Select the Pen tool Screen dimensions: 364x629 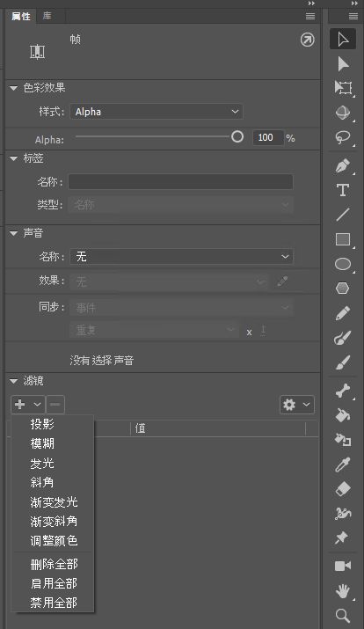pos(343,165)
